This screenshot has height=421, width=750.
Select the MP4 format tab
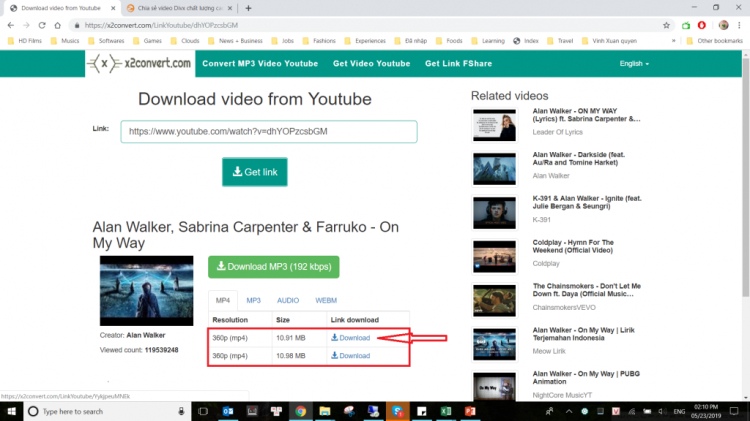(x=223, y=300)
